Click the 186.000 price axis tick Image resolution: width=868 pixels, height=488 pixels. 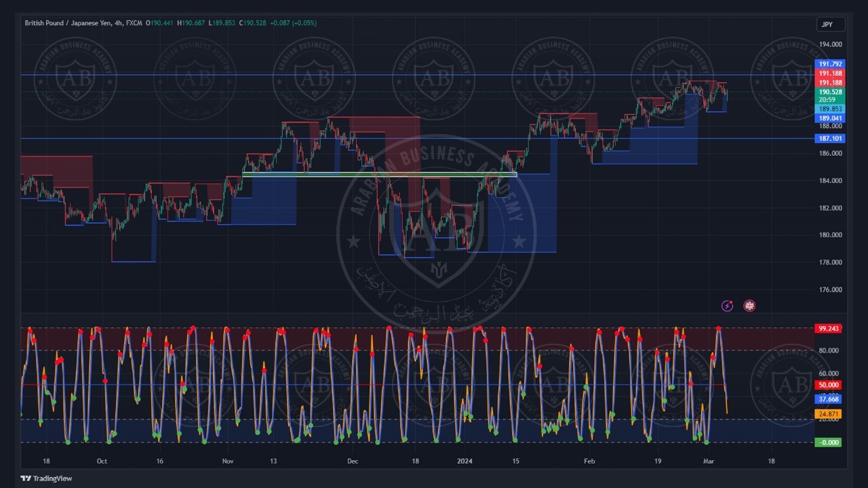pos(830,153)
